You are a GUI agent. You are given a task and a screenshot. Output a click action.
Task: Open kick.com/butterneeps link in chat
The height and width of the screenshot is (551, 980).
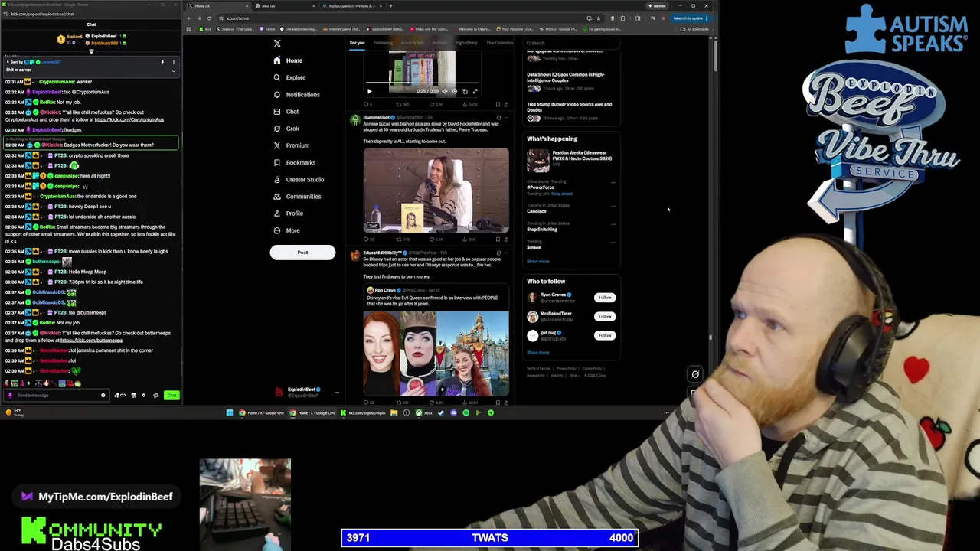[91, 341]
